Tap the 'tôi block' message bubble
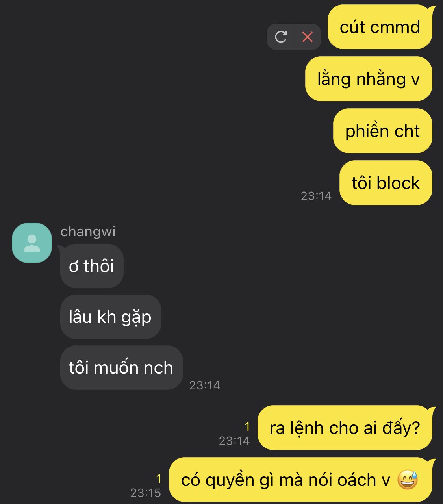443x504 pixels. pos(386,183)
